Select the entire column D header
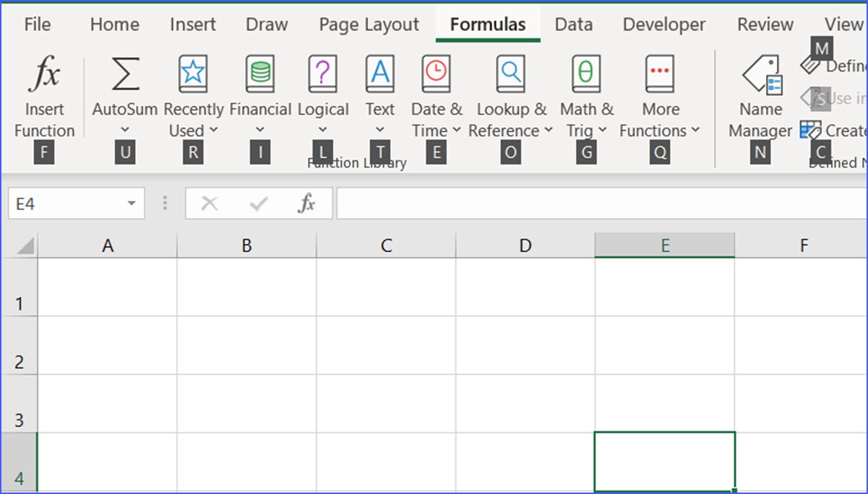Image resolution: width=868 pixels, height=494 pixels. (x=525, y=245)
